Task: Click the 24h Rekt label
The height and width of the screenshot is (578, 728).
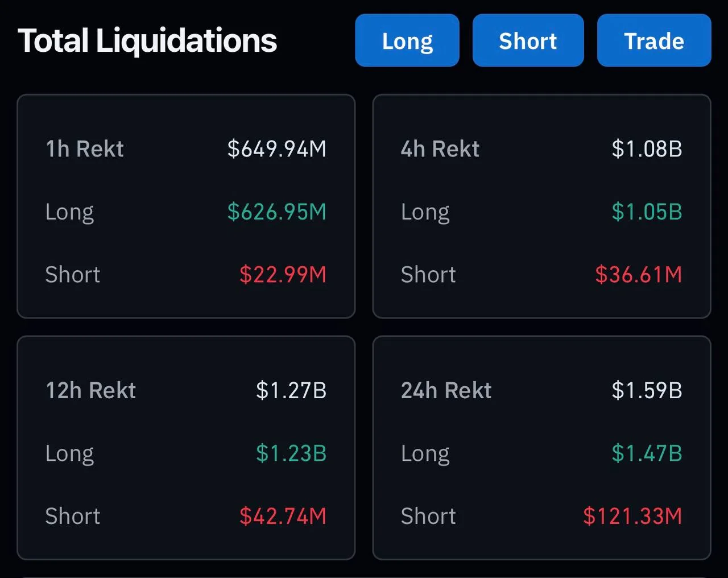Action: click(446, 391)
